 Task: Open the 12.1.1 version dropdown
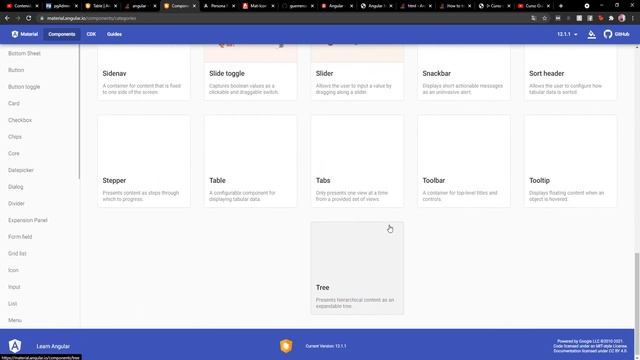tap(567, 34)
